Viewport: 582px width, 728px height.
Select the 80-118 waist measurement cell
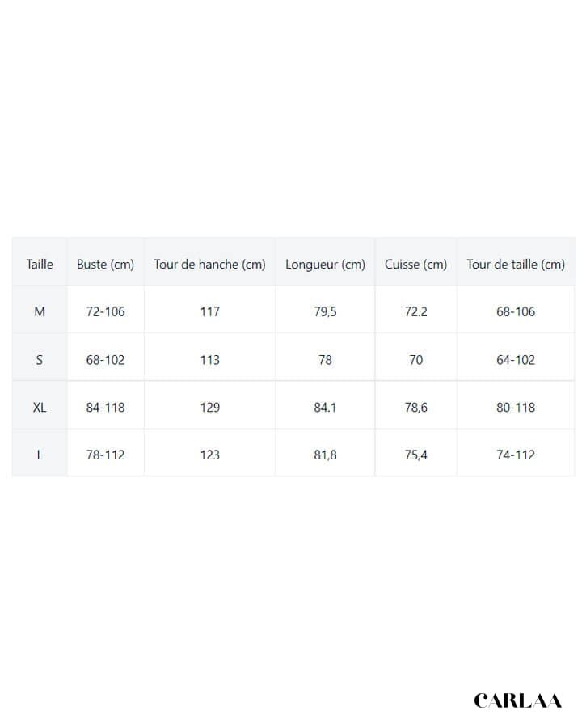point(516,408)
